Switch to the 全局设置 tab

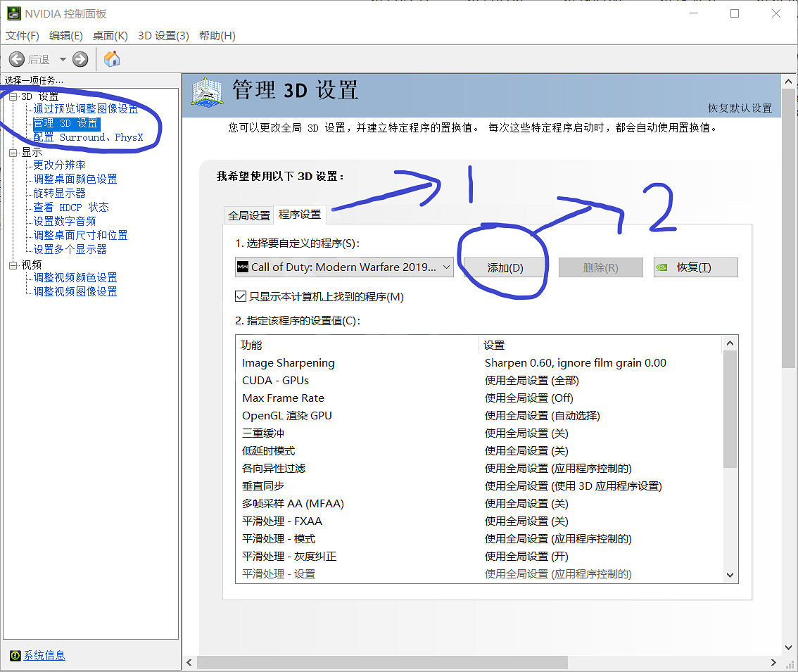248,215
